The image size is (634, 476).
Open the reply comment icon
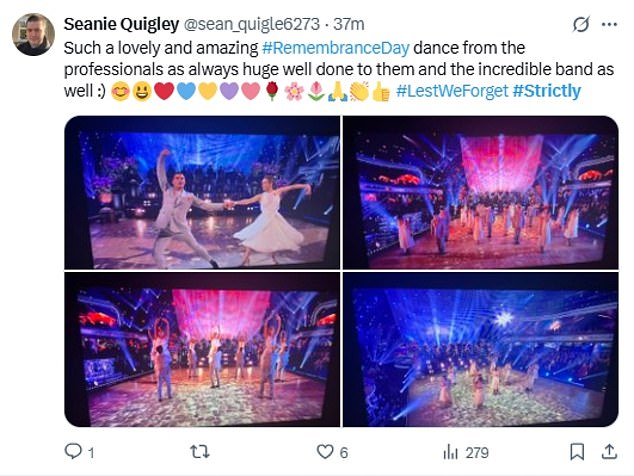73,451
